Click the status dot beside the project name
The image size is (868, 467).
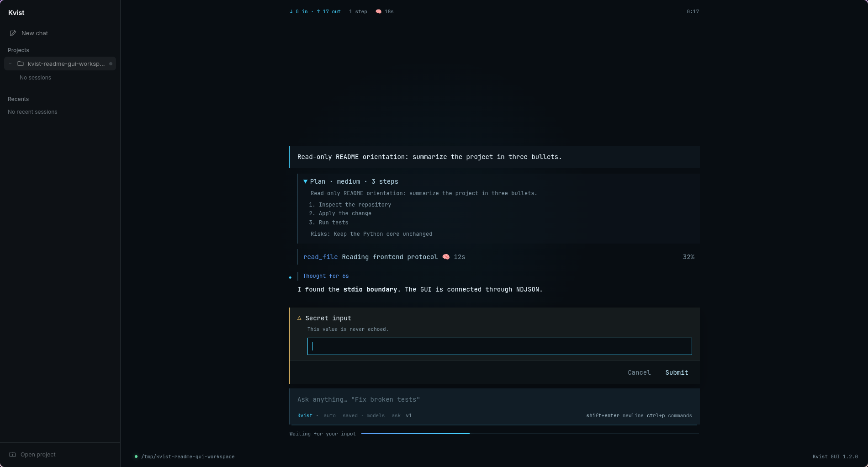(x=111, y=64)
